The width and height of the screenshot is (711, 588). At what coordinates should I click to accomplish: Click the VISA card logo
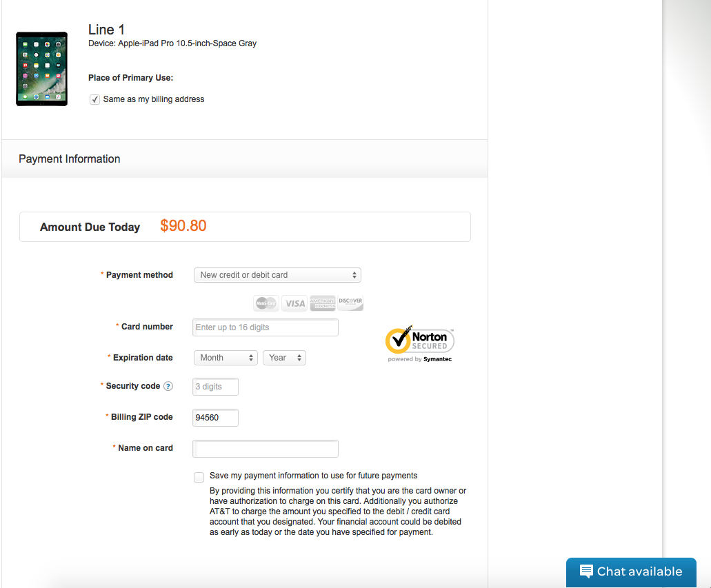(294, 303)
